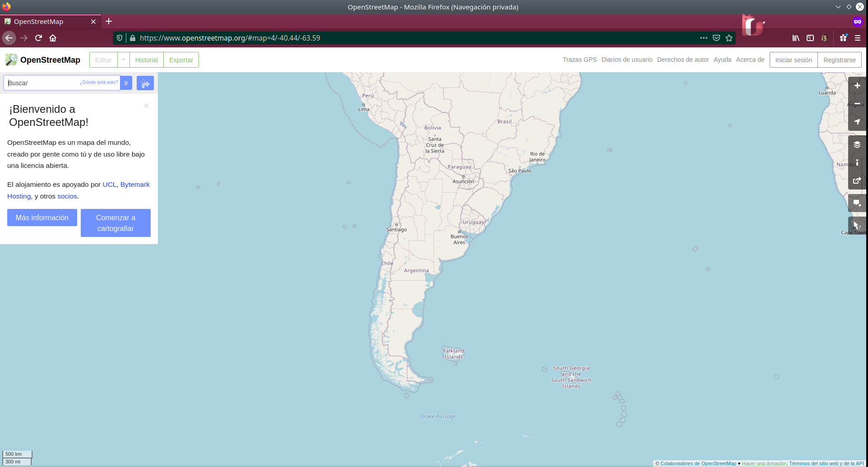Show tracking protection shield info
This screenshot has height=467, width=868.
(120, 38)
